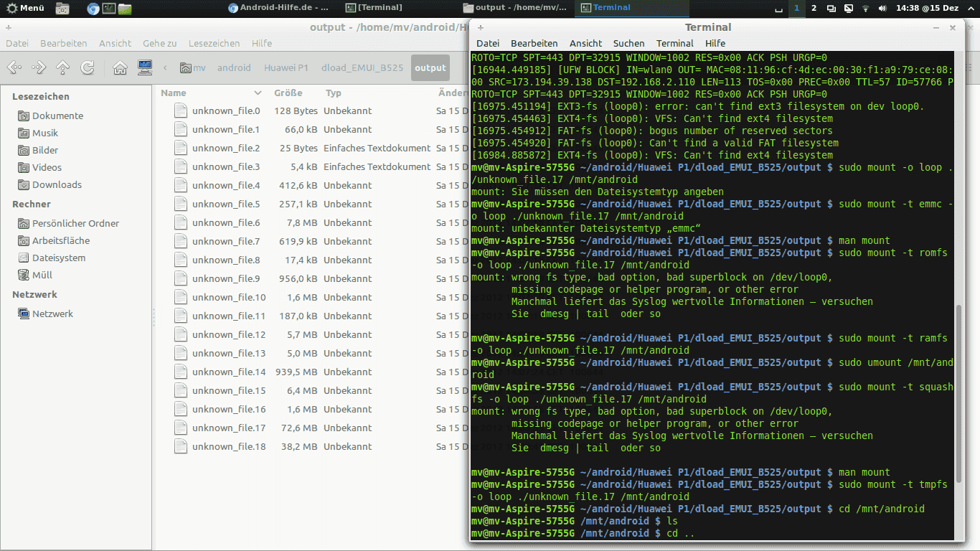Launch terminal from panel quick launcher icon
The height and width of the screenshot is (551, 980).
[109, 9]
